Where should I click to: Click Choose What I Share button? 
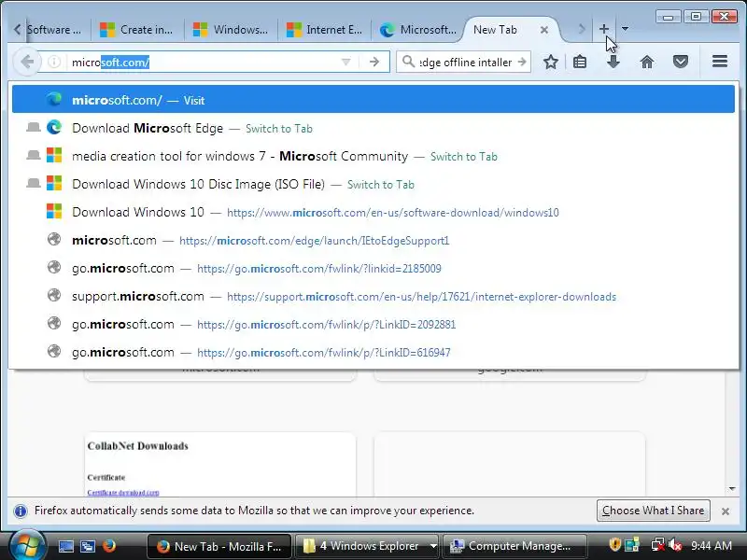pos(653,511)
